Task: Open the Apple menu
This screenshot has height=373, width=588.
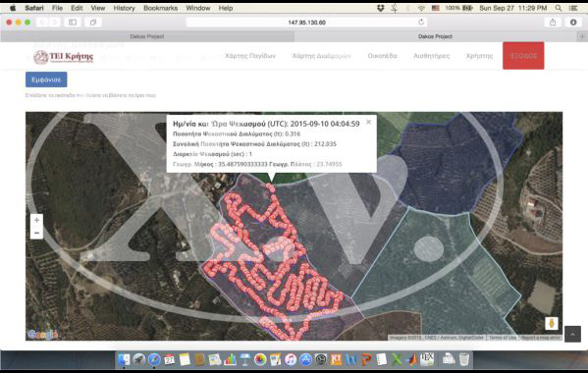Action: 13,8
